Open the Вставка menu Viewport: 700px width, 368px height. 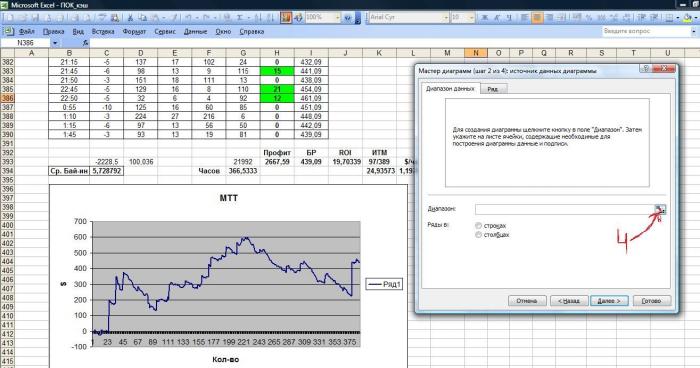click(x=103, y=32)
